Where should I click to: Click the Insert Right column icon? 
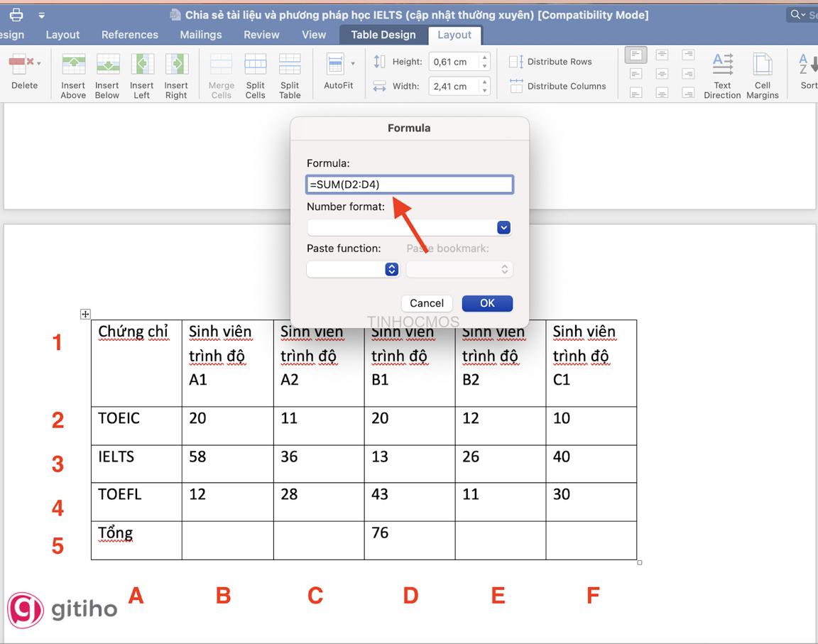point(176,65)
